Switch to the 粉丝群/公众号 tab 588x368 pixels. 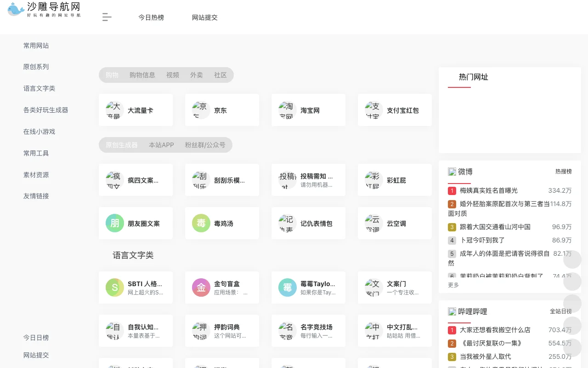tap(205, 145)
